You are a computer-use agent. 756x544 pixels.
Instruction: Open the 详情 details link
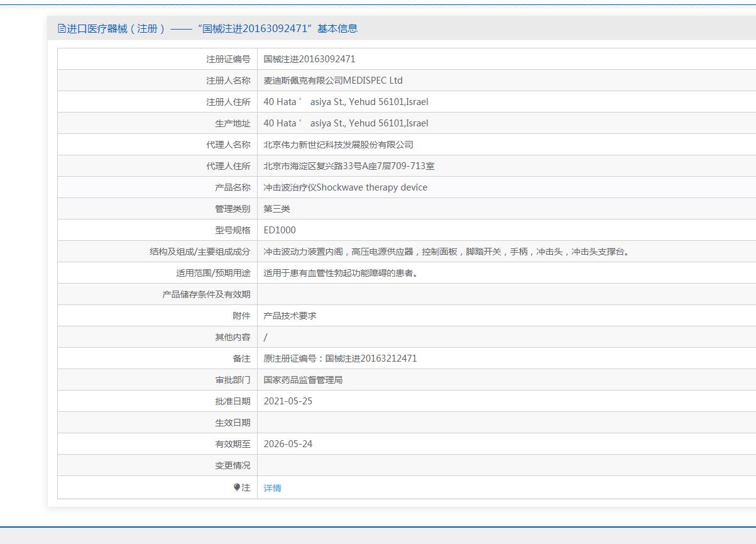(273, 488)
